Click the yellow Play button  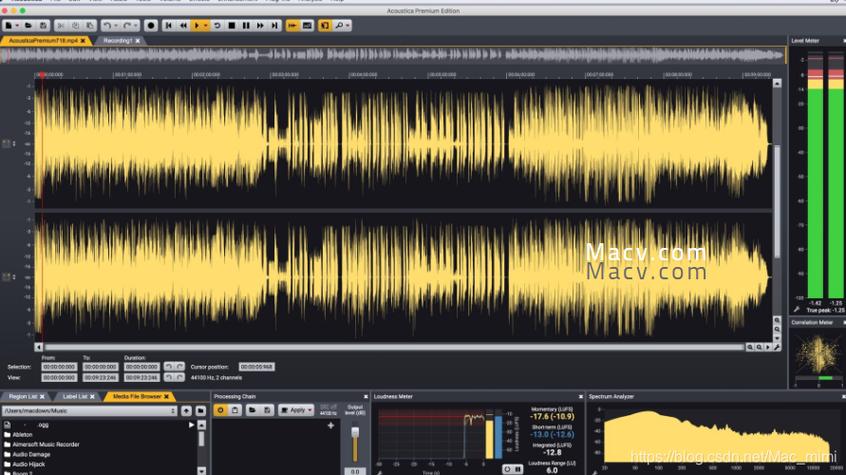(197, 25)
